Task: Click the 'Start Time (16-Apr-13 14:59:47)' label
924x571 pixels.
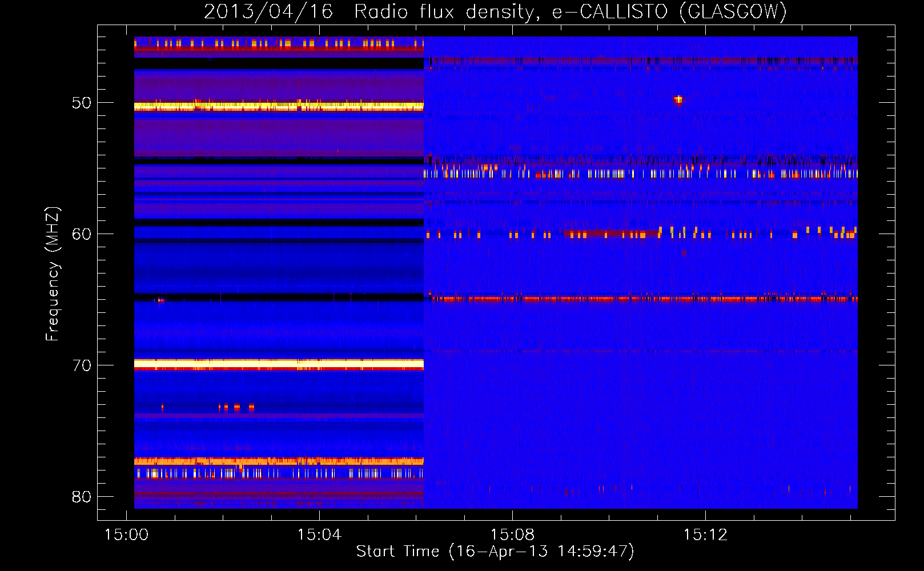Action: tap(495, 552)
